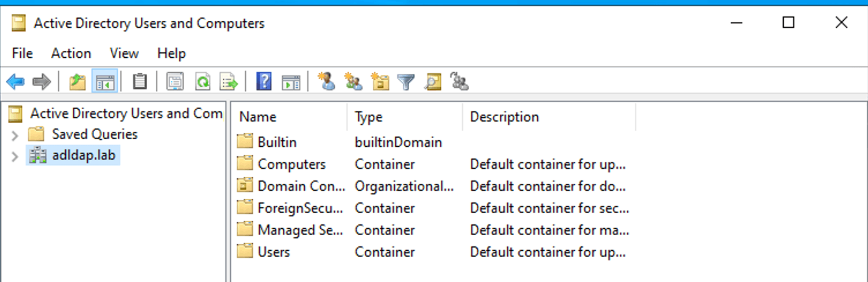The height and width of the screenshot is (282, 868).
Task: Select the Managed Service Accounts row
Action: pos(433,230)
